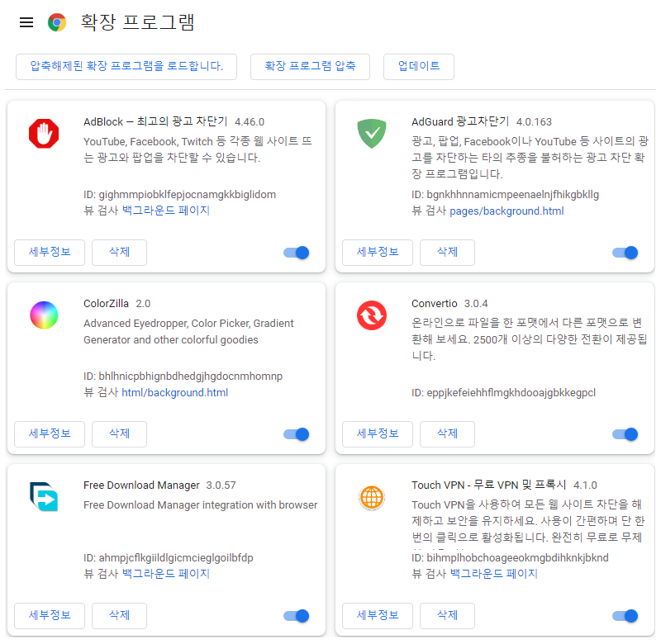This screenshot has width=661, height=644.
Task: Click the Convertio red arrows icon
Action: [x=372, y=315]
